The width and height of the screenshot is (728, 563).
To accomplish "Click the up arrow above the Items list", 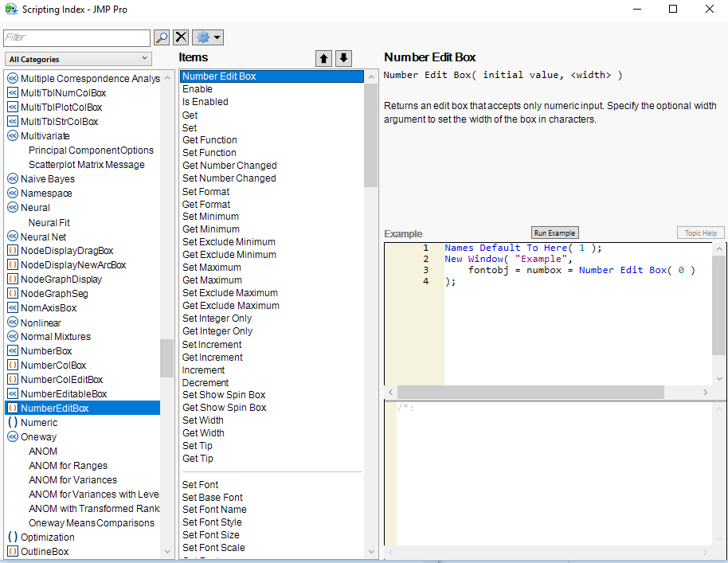I will [x=323, y=58].
